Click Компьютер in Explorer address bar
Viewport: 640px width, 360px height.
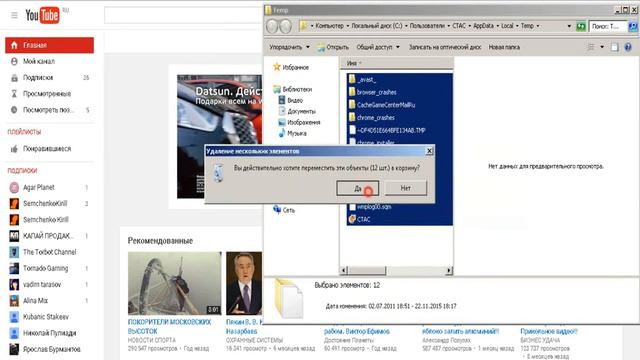coord(329,26)
